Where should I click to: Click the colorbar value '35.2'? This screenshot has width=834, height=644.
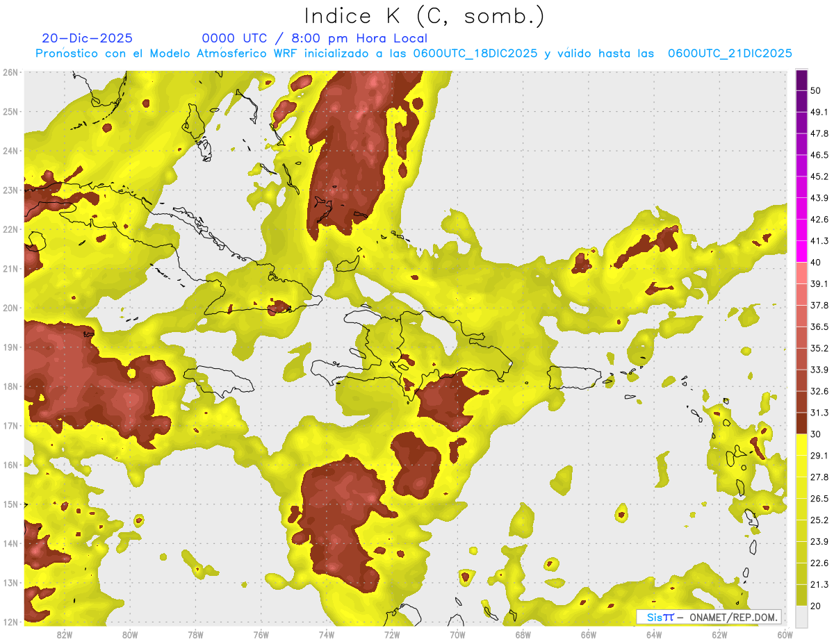[819, 348]
